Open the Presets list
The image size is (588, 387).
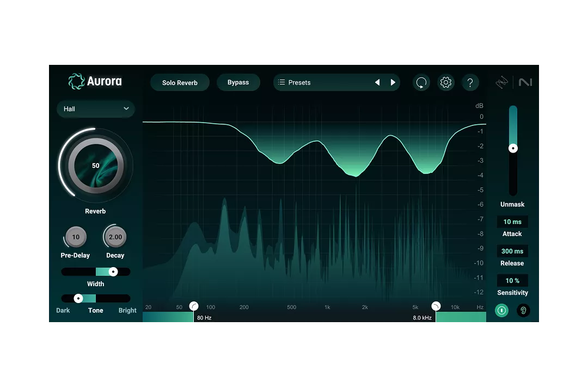click(x=321, y=83)
